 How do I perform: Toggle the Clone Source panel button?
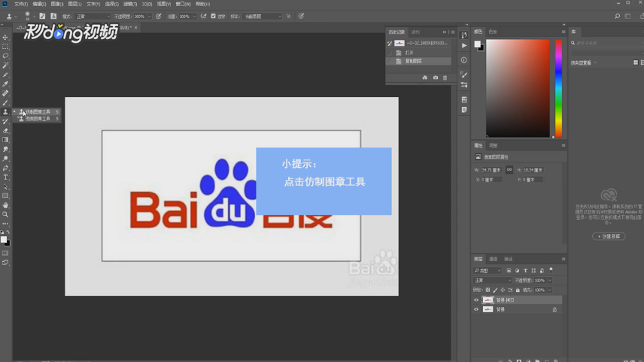tap(53, 16)
